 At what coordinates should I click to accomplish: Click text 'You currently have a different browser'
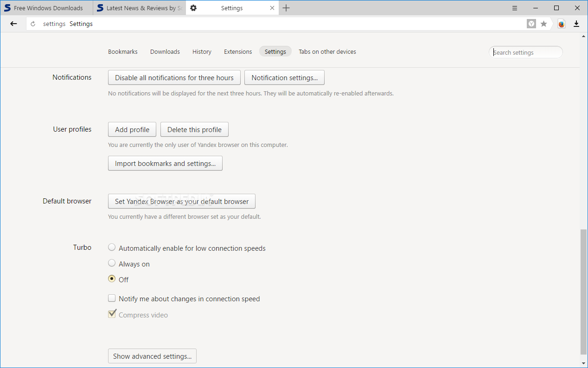[x=185, y=216]
